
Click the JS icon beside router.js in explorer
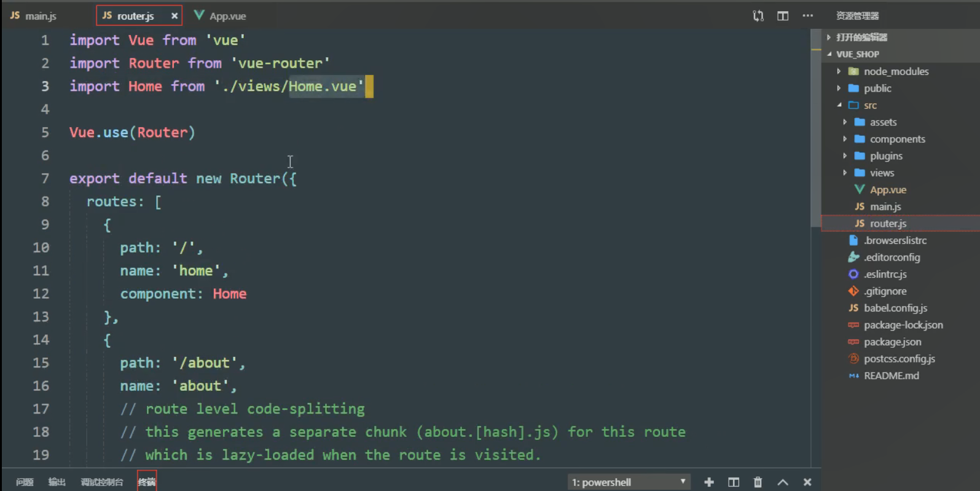point(860,224)
